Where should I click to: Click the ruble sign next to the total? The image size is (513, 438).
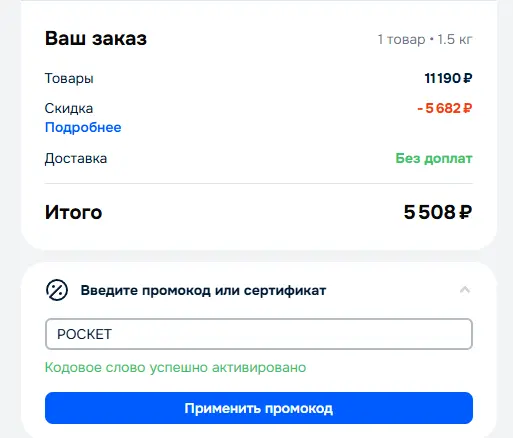point(466,212)
